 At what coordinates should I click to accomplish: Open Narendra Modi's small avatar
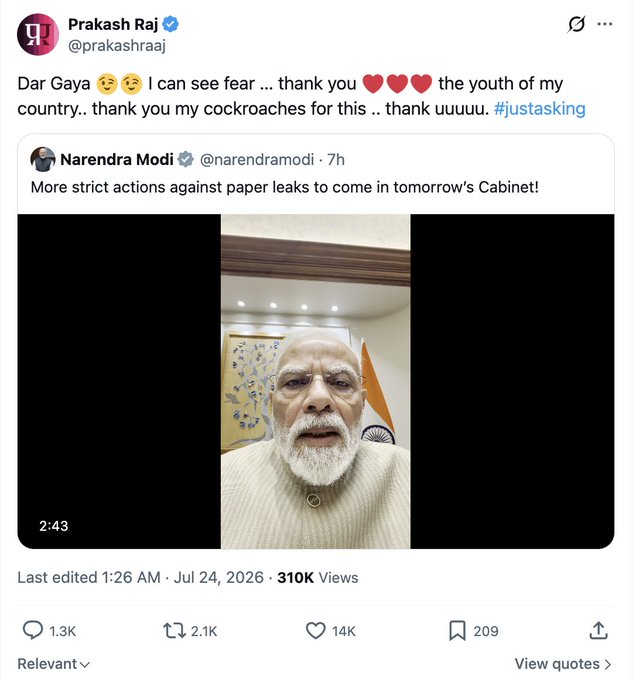pyautogui.click(x=42, y=159)
